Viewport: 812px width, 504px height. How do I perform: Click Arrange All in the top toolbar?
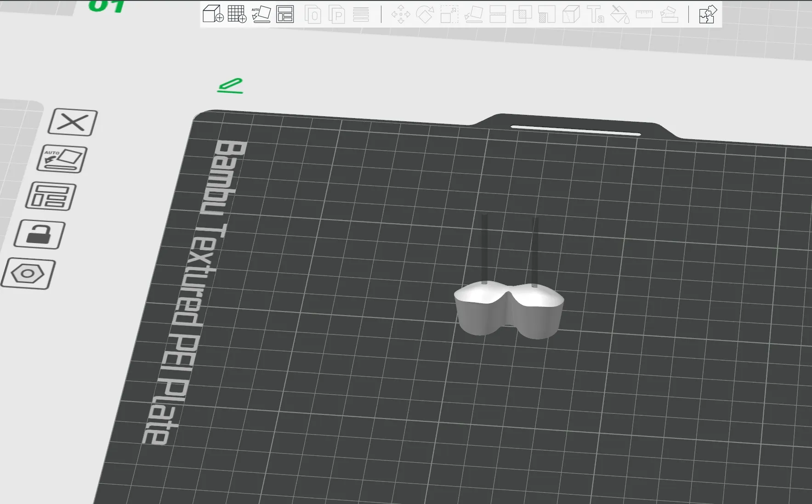click(285, 14)
